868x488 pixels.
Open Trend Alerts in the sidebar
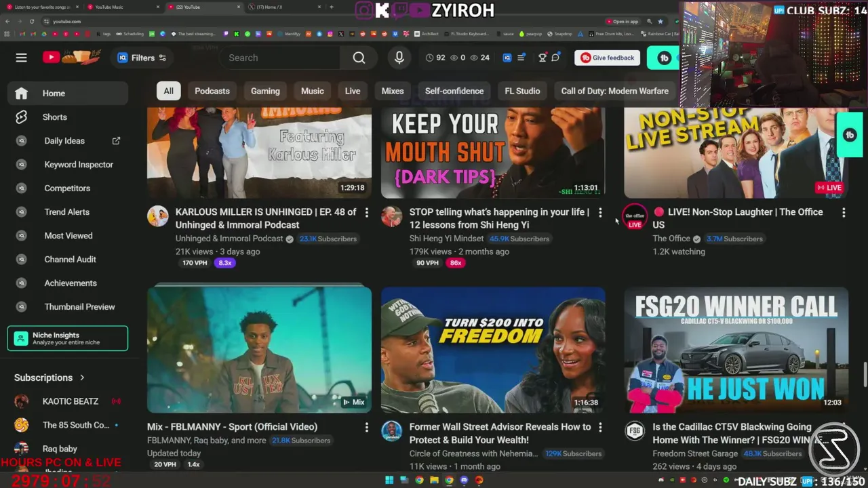[68, 212]
